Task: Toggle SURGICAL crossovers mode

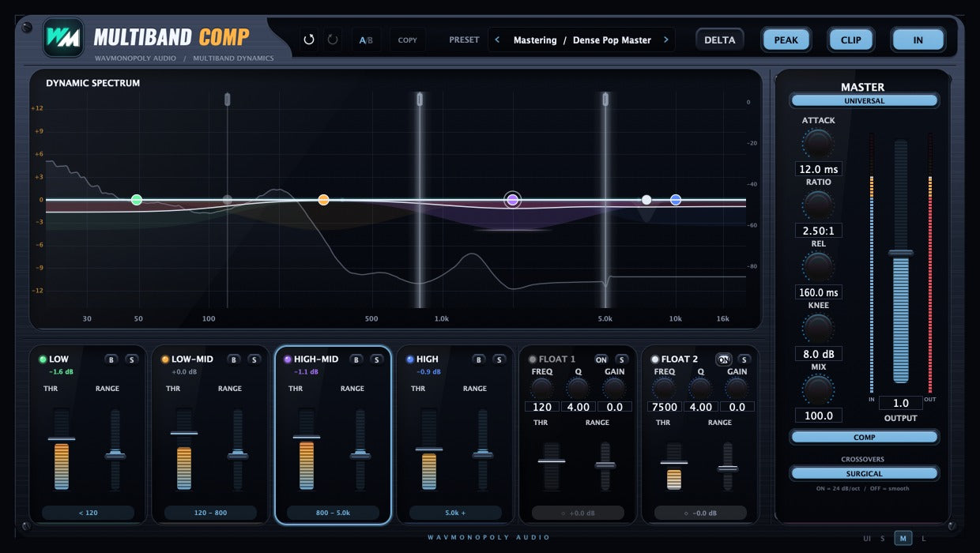Action: click(864, 473)
